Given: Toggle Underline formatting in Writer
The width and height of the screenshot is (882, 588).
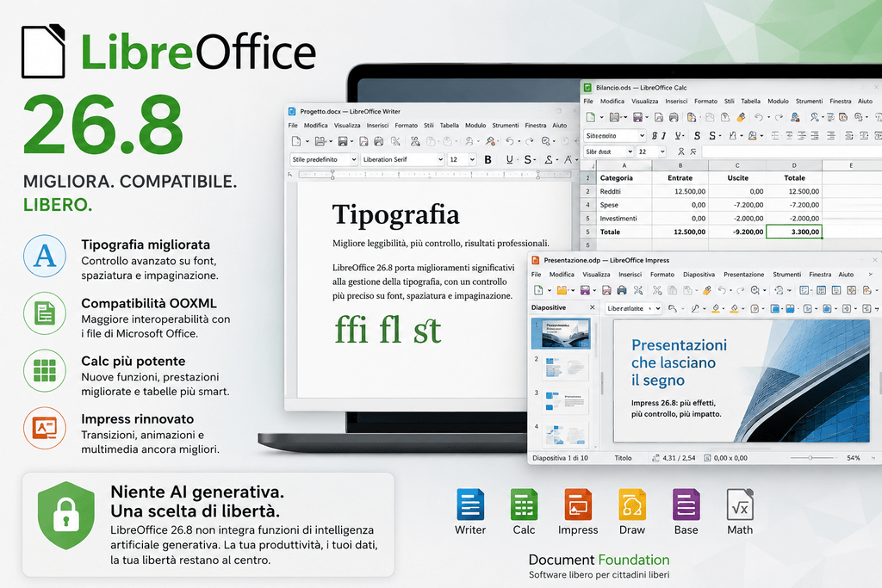Looking at the screenshot, I should (510, 159).
